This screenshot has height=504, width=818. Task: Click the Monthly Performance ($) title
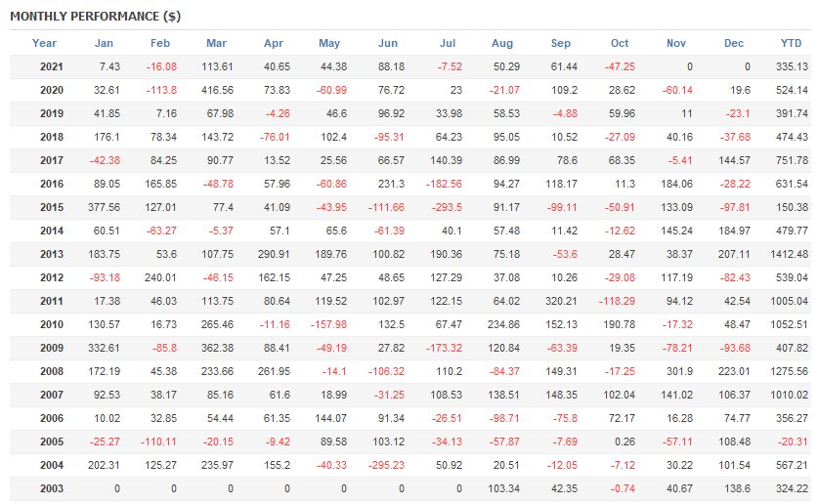(95, 17)
